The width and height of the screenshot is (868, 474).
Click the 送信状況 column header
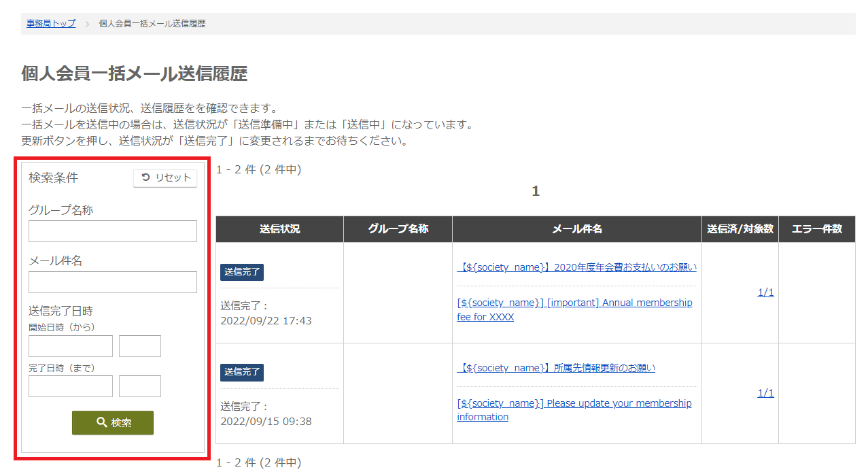click(x=279, y=229)
